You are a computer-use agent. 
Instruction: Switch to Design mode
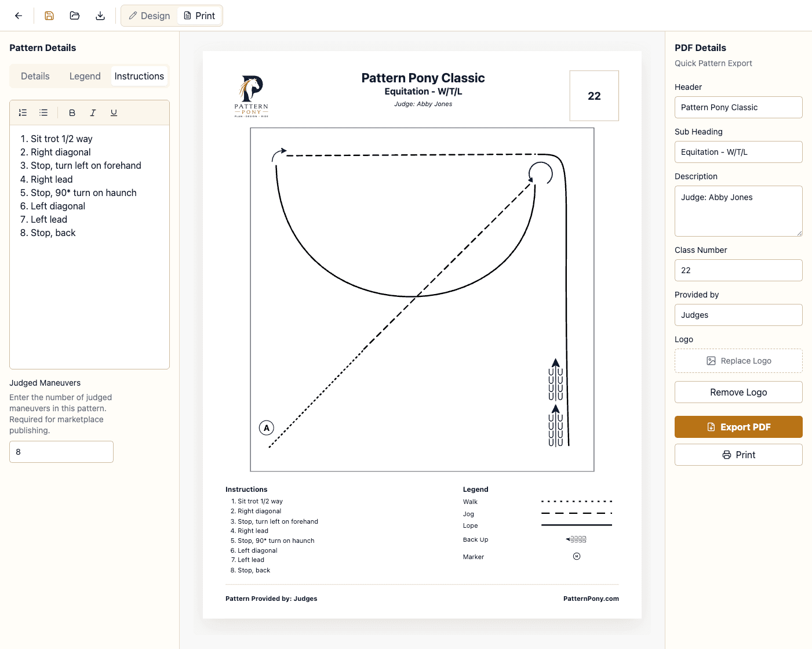150,16
